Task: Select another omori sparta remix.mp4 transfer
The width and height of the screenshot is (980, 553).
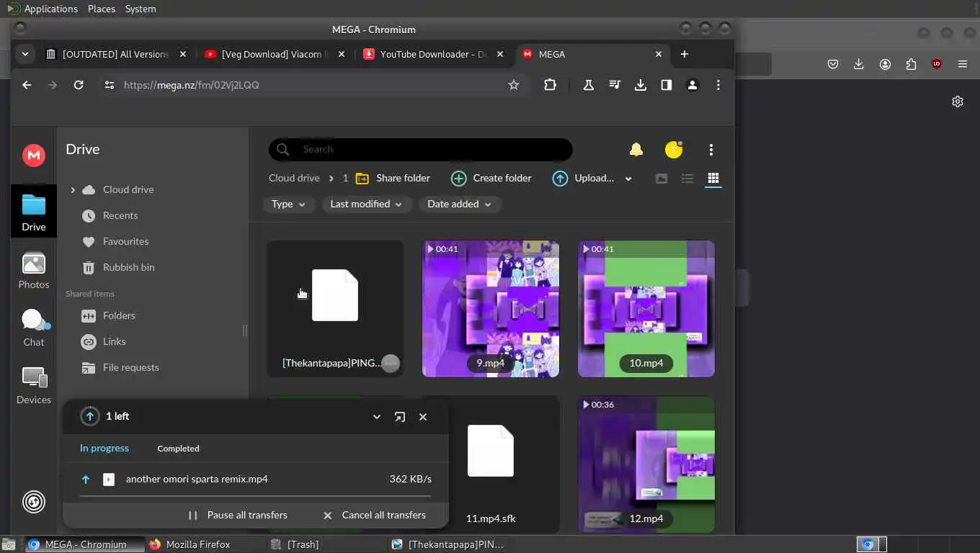Action: [x=256, y=480]
